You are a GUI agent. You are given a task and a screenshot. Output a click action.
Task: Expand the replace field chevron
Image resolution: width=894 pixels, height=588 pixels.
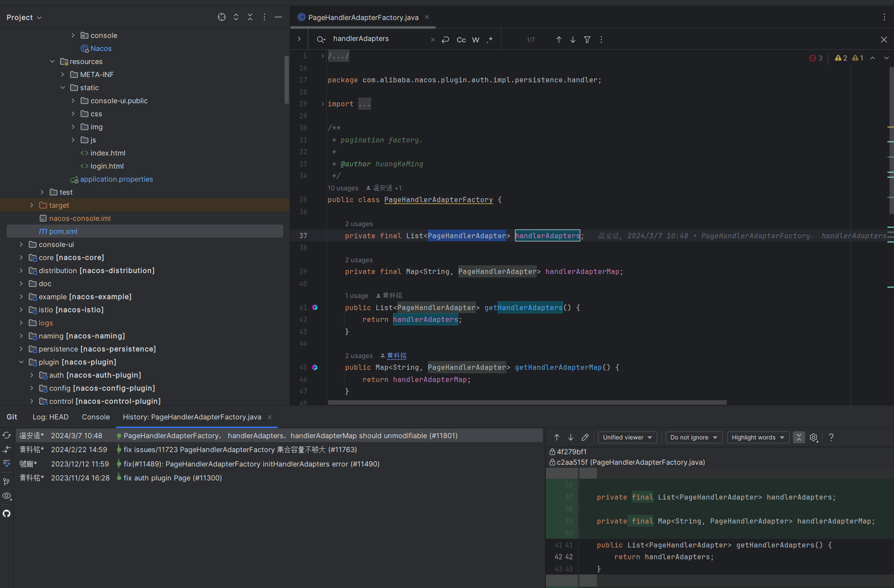tap(299, 39)
